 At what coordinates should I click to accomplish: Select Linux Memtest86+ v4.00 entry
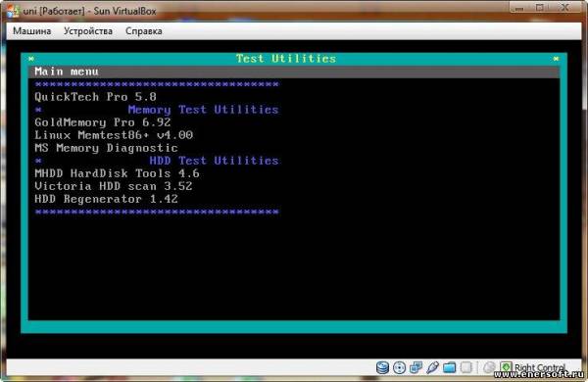(114, 135)
